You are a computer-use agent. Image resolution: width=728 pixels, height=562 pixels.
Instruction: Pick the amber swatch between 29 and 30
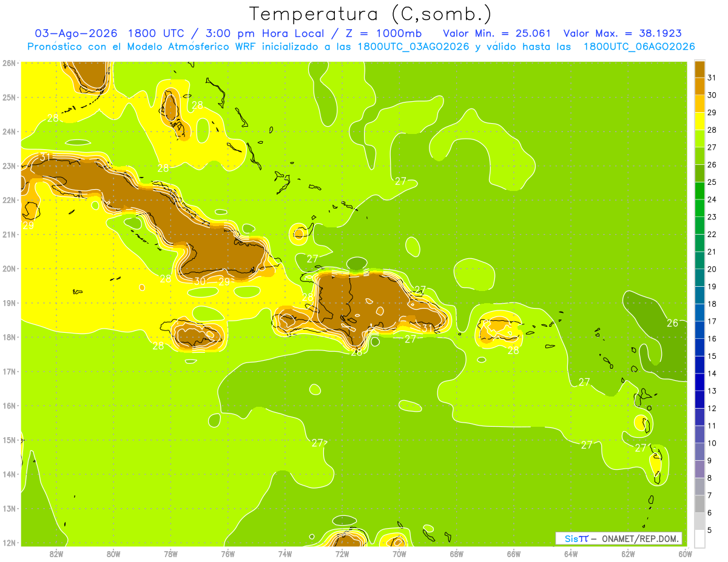pyautogui.click(x=700, y=104)
